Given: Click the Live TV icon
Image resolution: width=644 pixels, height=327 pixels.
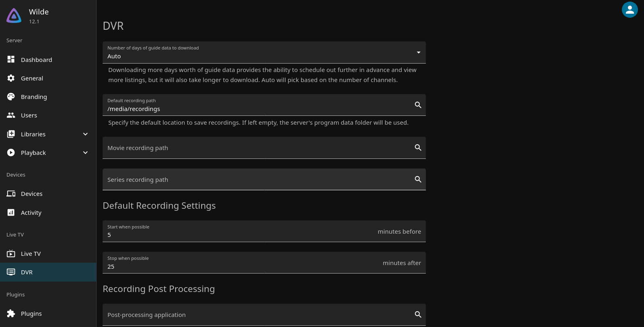Looking at the screenshot, I should [x=11, y=253].
